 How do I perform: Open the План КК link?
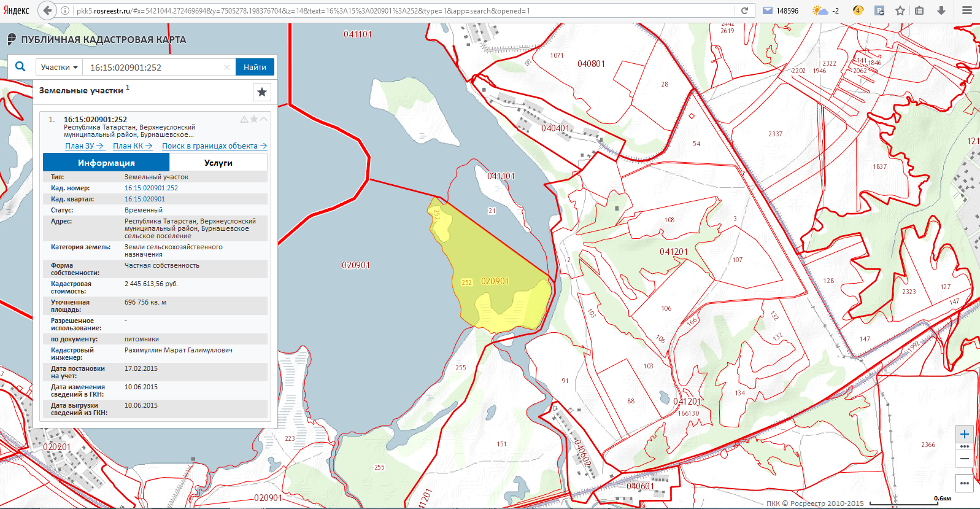133,146
